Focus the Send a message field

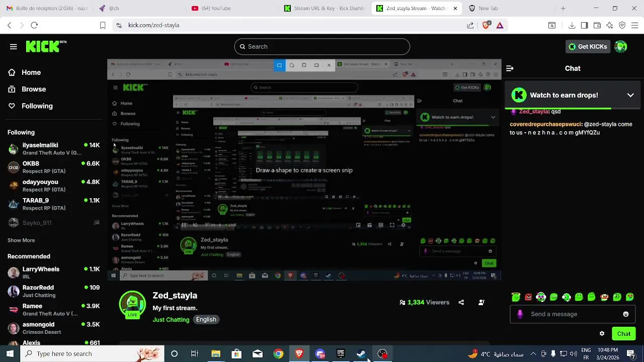point(573,314)
